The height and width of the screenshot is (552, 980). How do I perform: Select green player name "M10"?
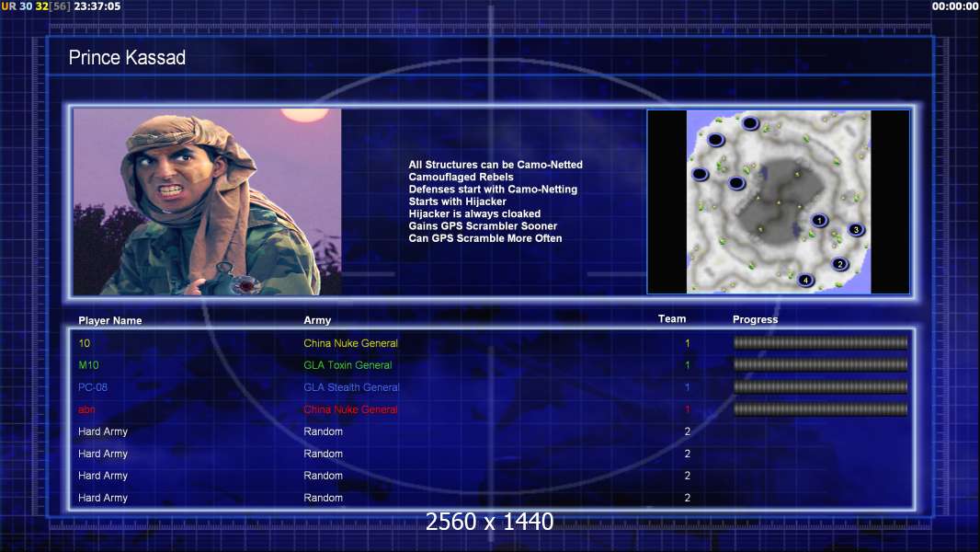pos(88,365)
